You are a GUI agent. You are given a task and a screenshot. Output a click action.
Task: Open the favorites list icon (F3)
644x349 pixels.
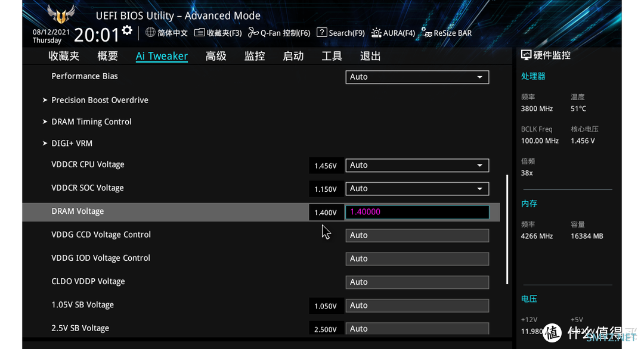199,32
